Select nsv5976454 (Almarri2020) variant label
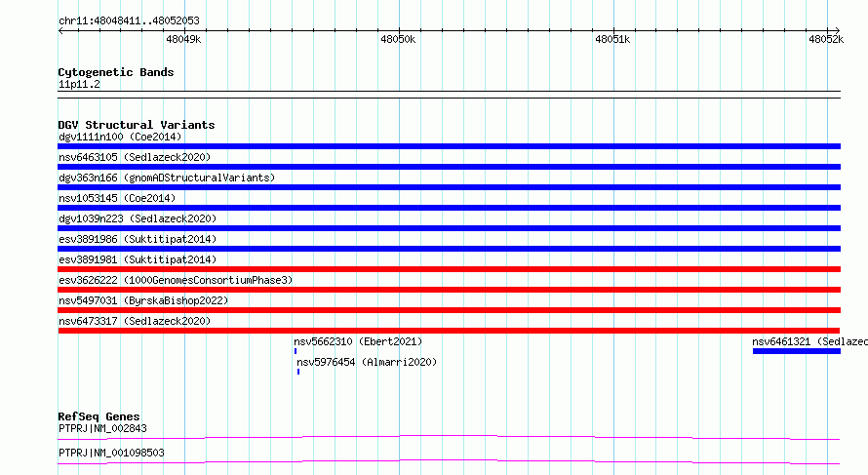The width and height of the screenshot is (868, 475). pyautogui.click(x=367, y=362)
